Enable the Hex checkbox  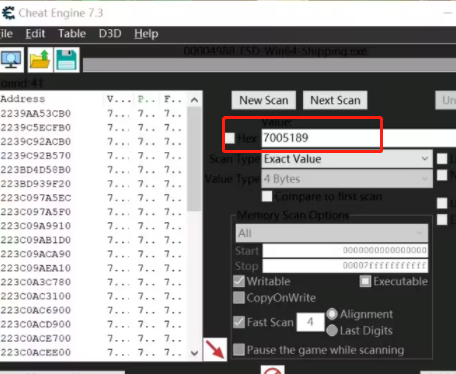pyautogui.click(x=230, y=138)
